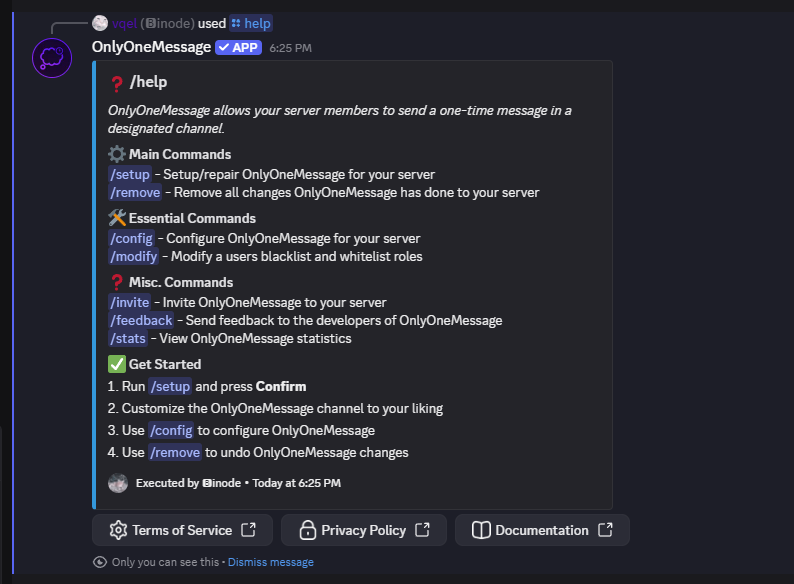Select the /setup command under Main Commands
This screenshot has width=794, height=584.
[130, 174]
